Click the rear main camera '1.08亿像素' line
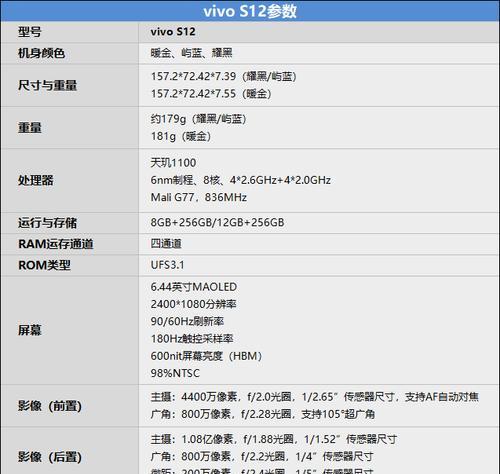The width and height of the screenshot is (500, 474). tap(274, 439)
